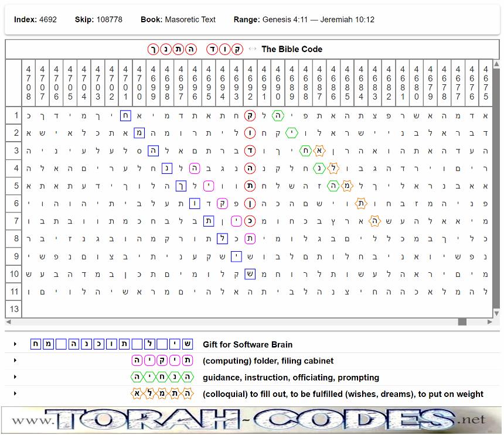This screenshot has width=504, height=435.
Task: Click the blue boxed letter in row 10
Action: pos(250,274)
